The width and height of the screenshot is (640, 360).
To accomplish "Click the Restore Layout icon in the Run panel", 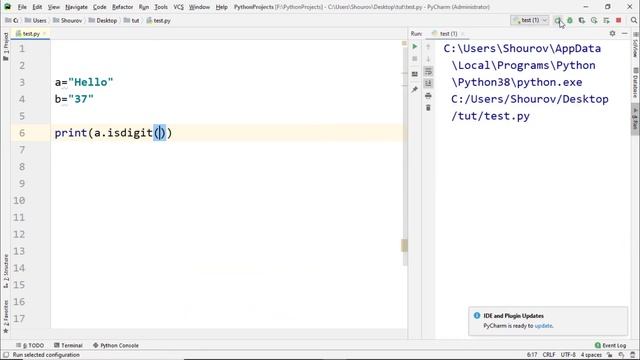I will [415, 74].
